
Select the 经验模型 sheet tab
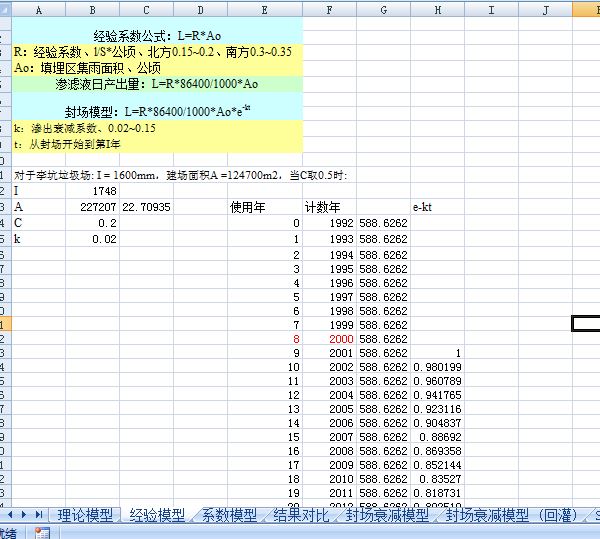(x=157, y=515)
